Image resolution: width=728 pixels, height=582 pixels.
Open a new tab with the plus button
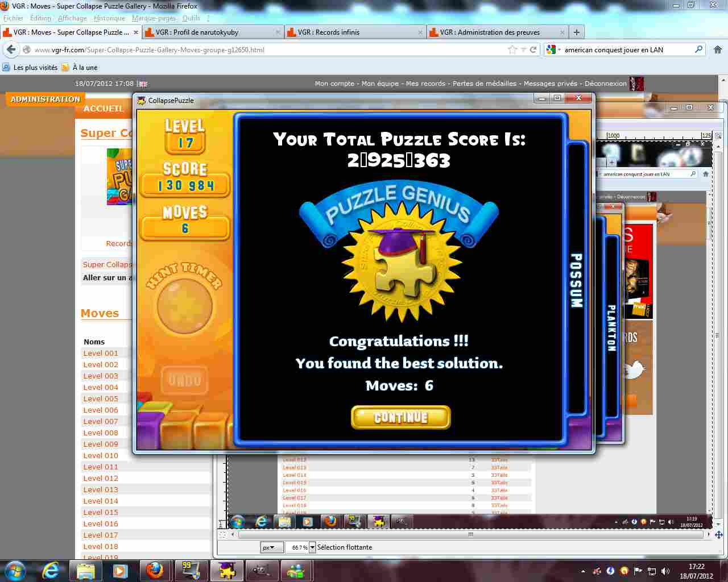[576, 32]
